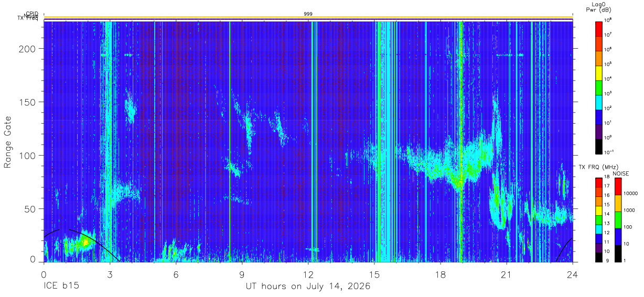Click the red segment of the NOISE colorbar
This screenshot has width=644, height=297.
(x=618, y=186)
